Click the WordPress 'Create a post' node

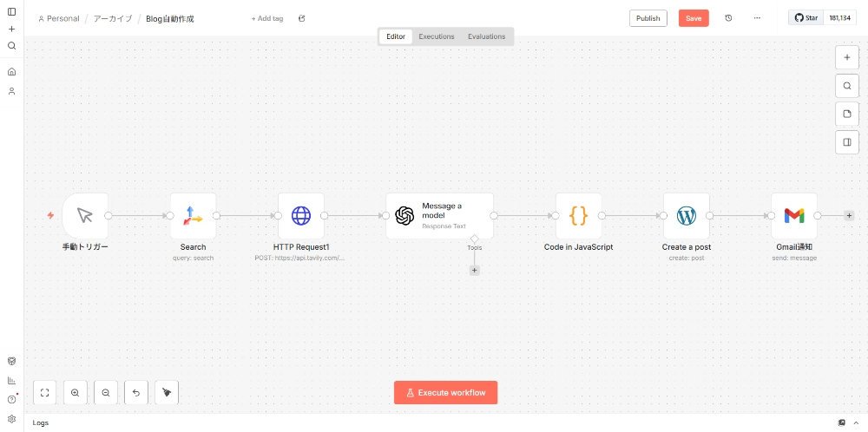point(686,216)
